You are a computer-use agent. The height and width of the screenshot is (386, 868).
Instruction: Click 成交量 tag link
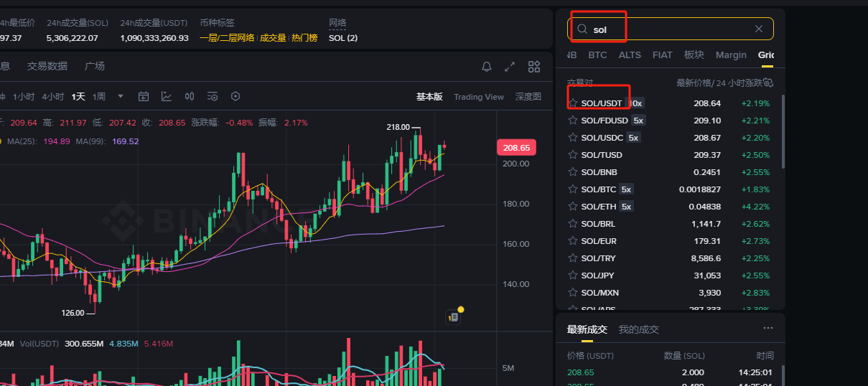click(273, 38)
